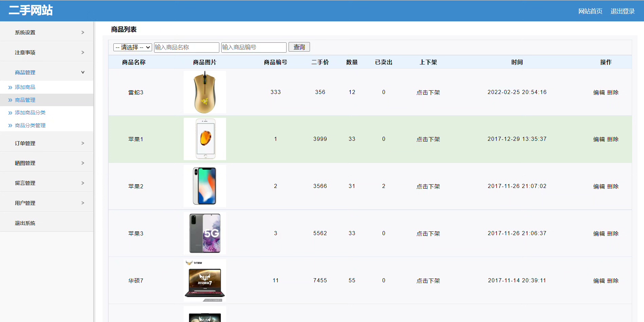Click 退出登录 in the top bar
The height and width of the screenshot is (322, 644).
pos(622,11)
